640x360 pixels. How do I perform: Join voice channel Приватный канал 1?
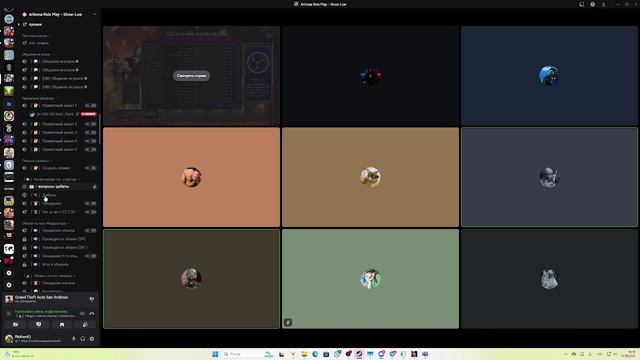click(x=59, y=105)
